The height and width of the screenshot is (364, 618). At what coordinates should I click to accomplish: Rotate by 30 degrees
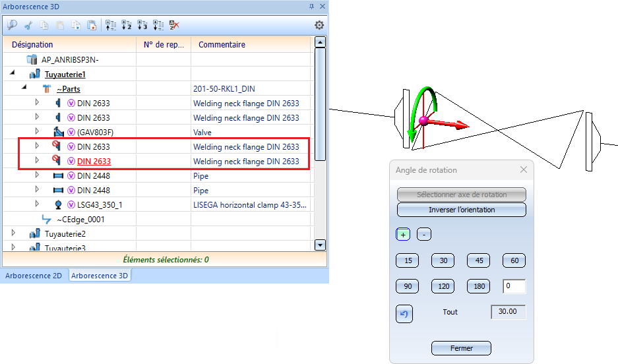443,260
